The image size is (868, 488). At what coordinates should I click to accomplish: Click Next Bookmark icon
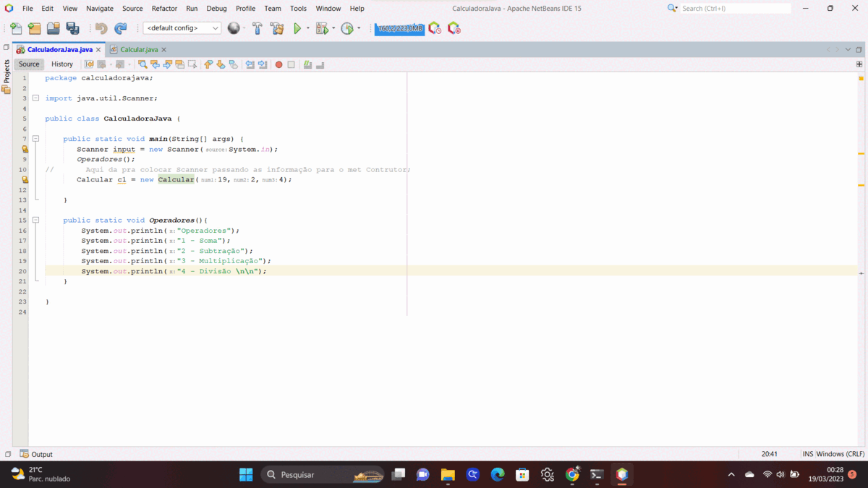[221, 64]
